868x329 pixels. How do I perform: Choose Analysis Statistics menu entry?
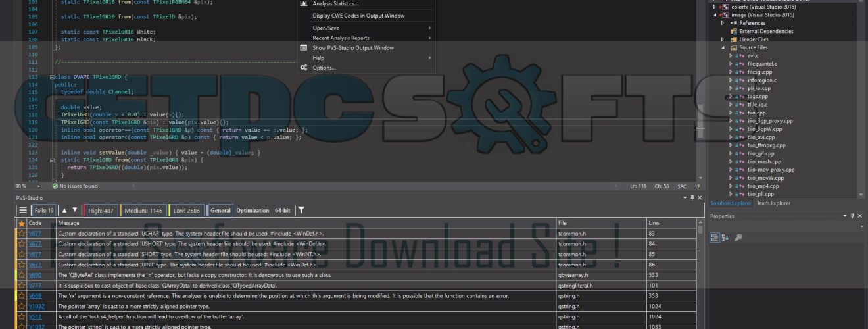point(366,4)
